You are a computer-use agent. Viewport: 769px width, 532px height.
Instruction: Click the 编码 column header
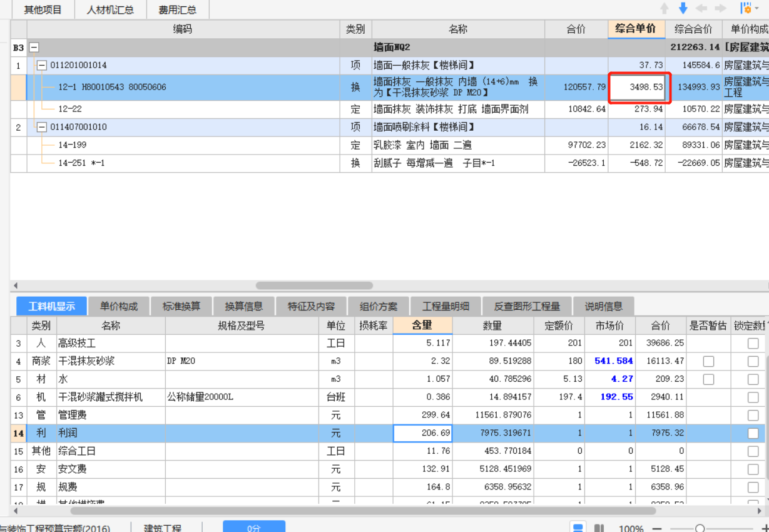pos(183,29)
